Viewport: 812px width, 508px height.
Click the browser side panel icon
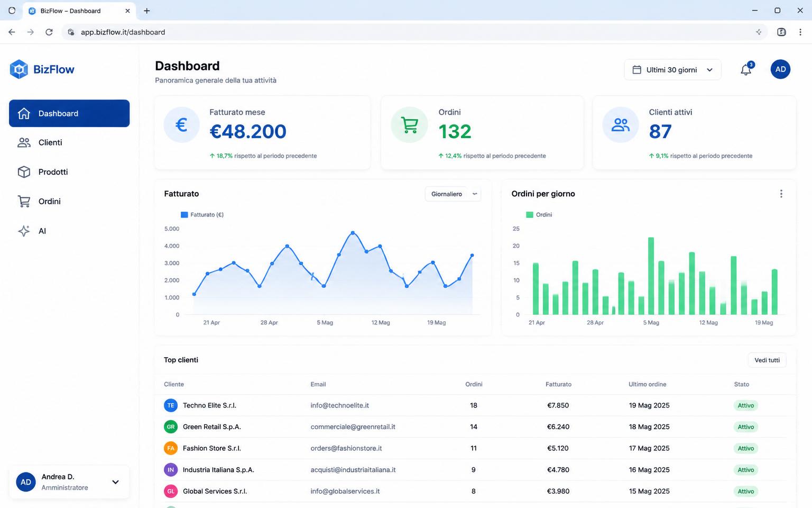pyautogui.click(x=781, y=32)
